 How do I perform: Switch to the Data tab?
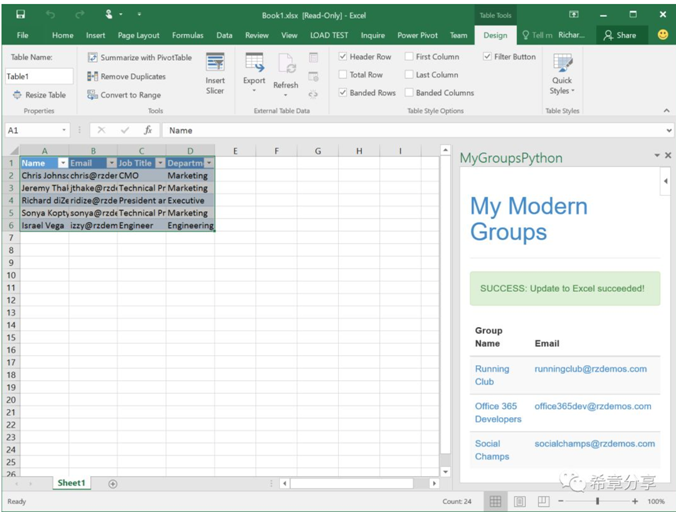coord(224,35)
